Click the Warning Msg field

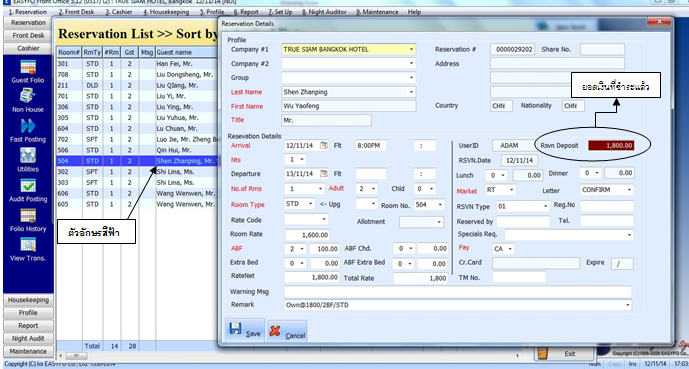tap(458, 292)
